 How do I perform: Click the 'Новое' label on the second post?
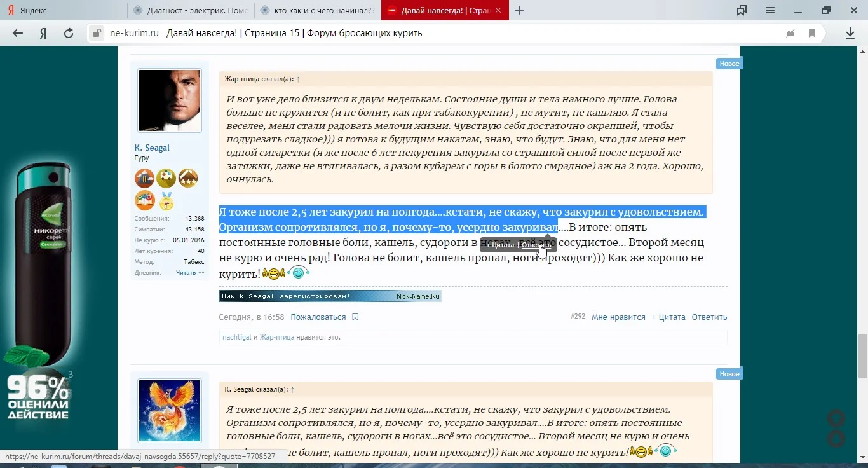(x=729, y=374)
